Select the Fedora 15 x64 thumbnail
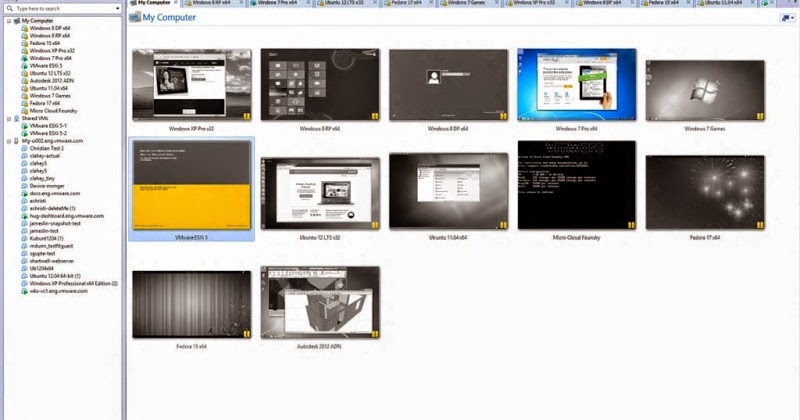This screenshot has height=420, width=800. pyautogui.click(x=192, y=305)
